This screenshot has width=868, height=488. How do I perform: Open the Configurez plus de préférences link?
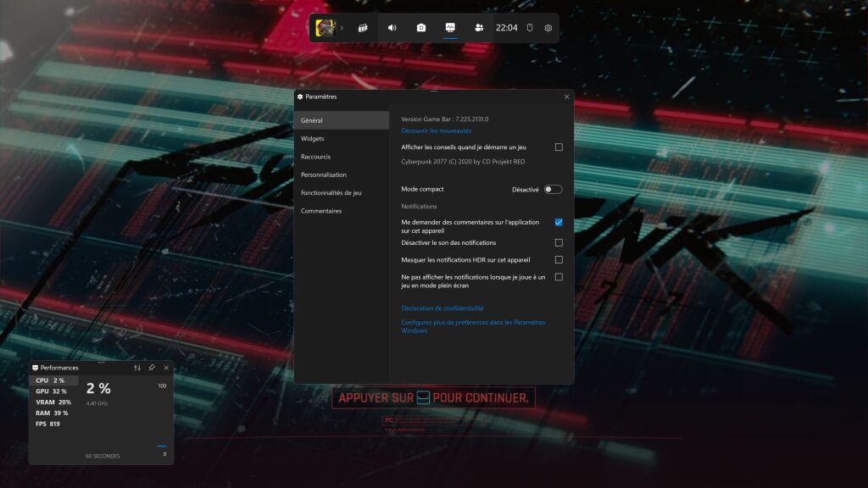click(x=473, y=326)
